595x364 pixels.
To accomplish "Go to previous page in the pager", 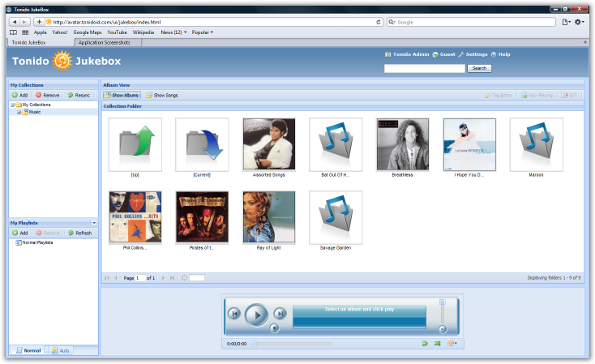I will click(116, 278).
